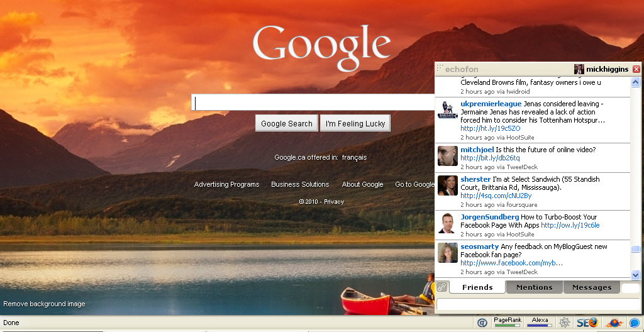Switch to the Mentions tab

534,287
